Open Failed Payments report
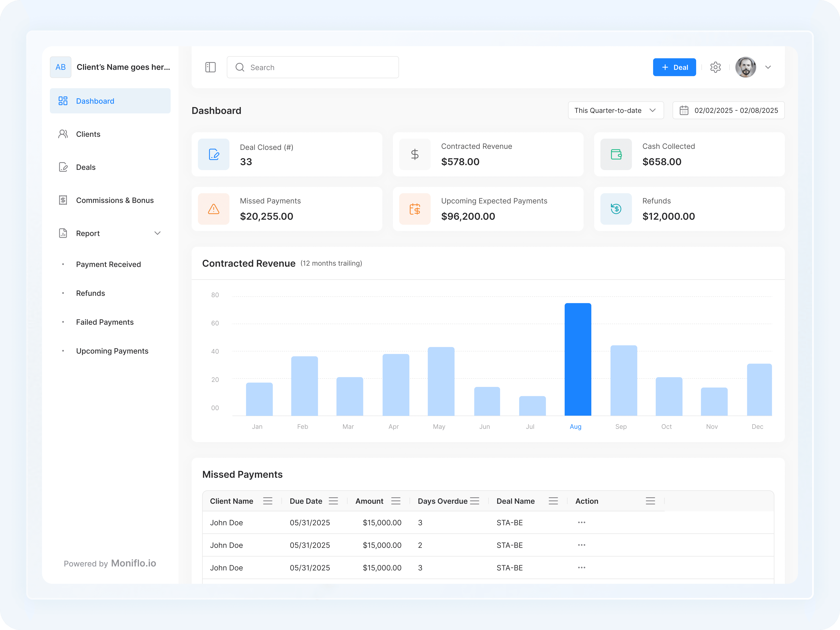840x630 pixels. (105, 322)
